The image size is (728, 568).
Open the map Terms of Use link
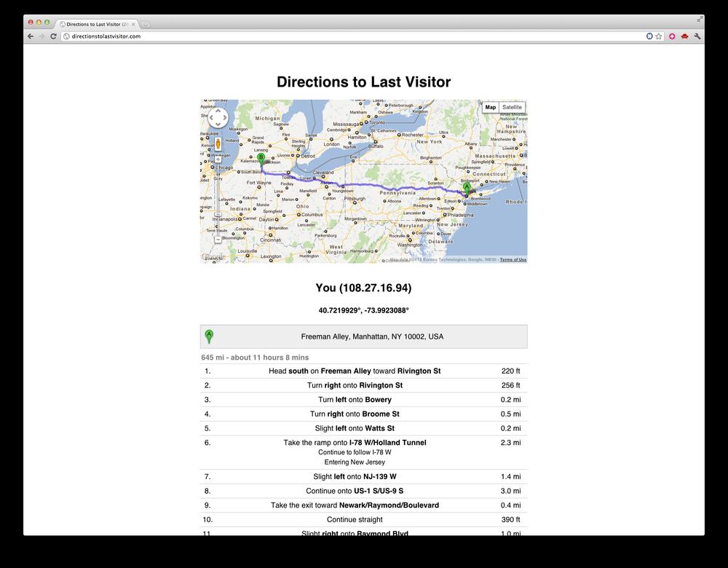[x=513, y=260]
